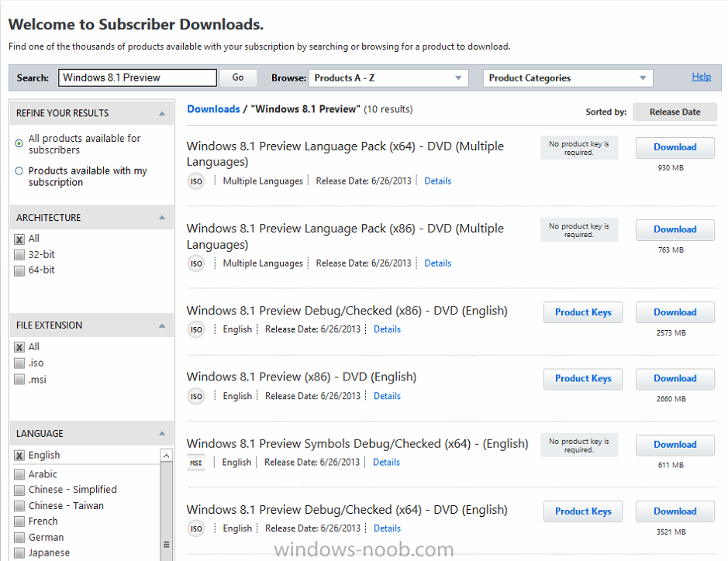Download the Language Pack (x64) DVD
The width and height of the screenshot is (728, 561).
(x=675, y=147)
